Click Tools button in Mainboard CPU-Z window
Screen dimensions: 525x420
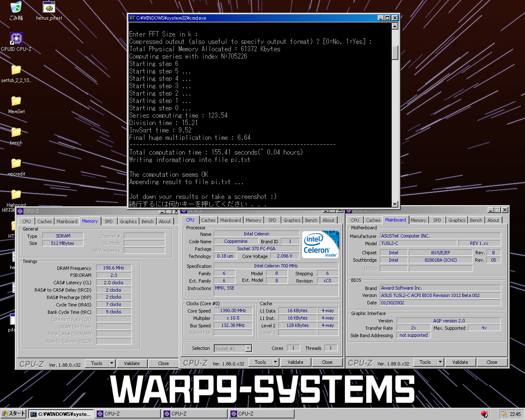[425, 362]
